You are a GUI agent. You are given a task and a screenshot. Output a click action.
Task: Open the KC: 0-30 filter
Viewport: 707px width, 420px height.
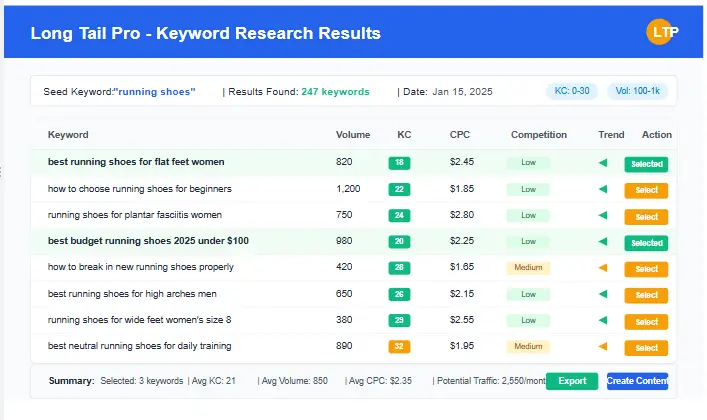[x=572, y=92]
